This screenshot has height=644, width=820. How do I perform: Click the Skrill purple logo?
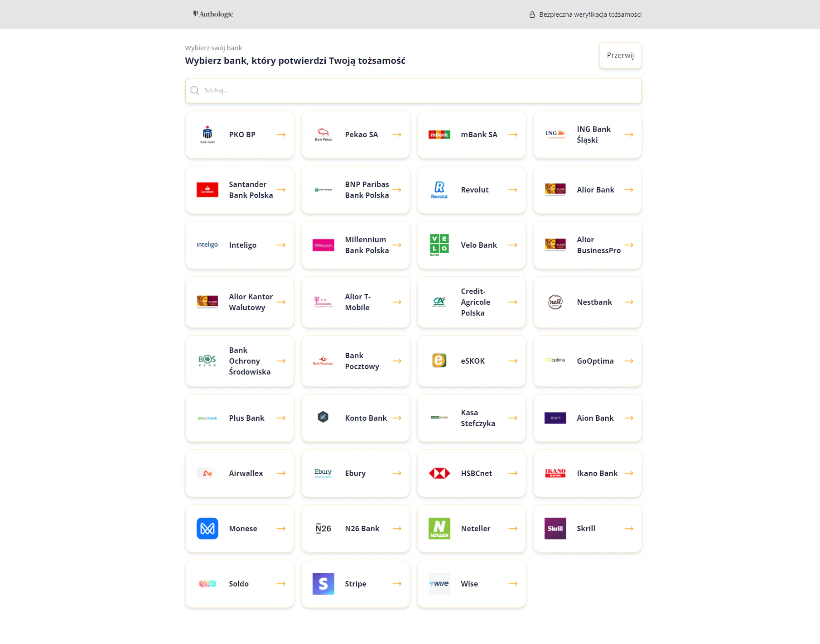pos(555,529)
